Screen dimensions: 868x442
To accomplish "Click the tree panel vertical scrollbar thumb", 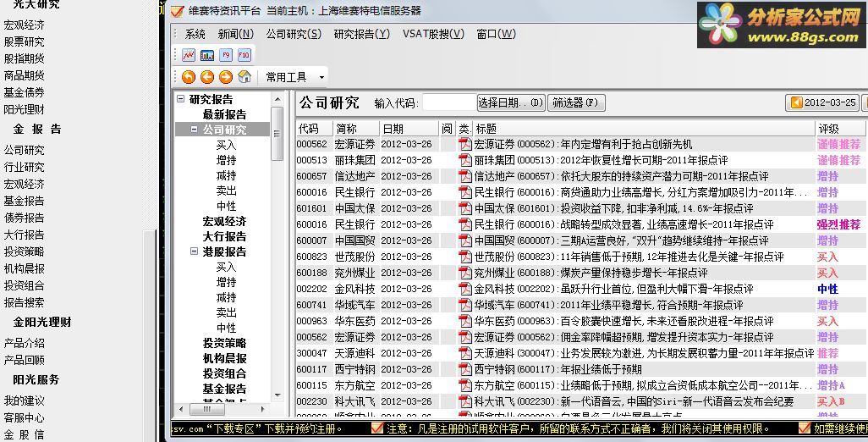I will tap(277, 134).
